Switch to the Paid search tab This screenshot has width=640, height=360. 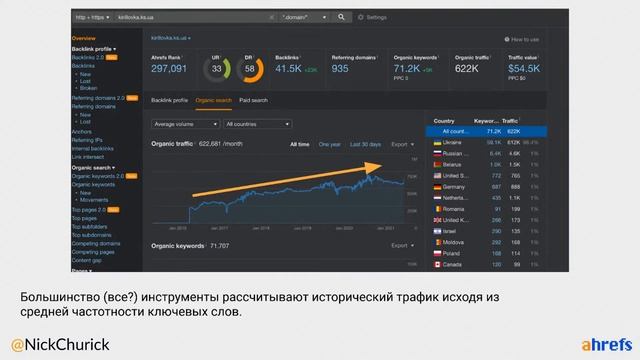253,100
